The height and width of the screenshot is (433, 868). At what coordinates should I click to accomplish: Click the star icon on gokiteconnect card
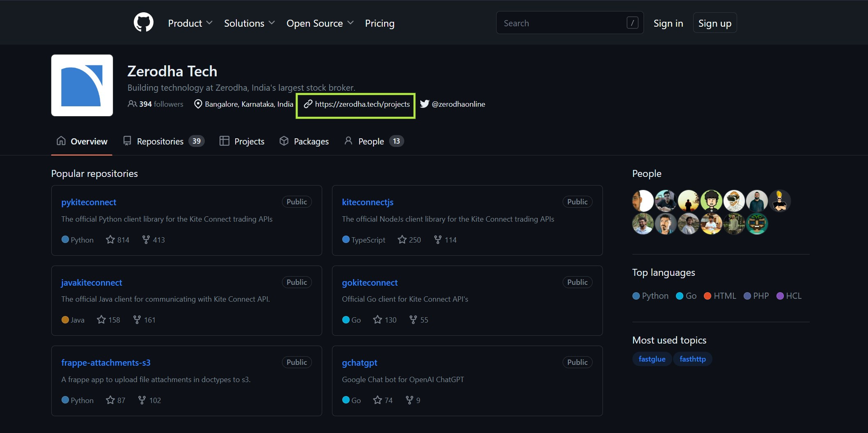pyautogui.click(x=378, y=319)
